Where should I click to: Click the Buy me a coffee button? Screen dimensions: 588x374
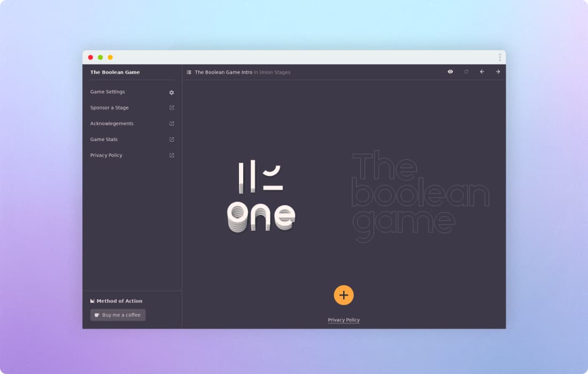point(118,315)
